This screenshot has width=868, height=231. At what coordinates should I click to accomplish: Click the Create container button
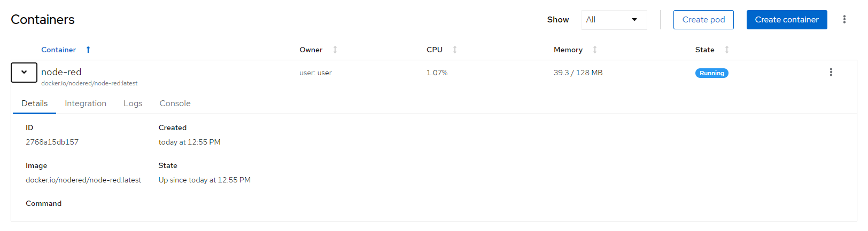(786, 20)
